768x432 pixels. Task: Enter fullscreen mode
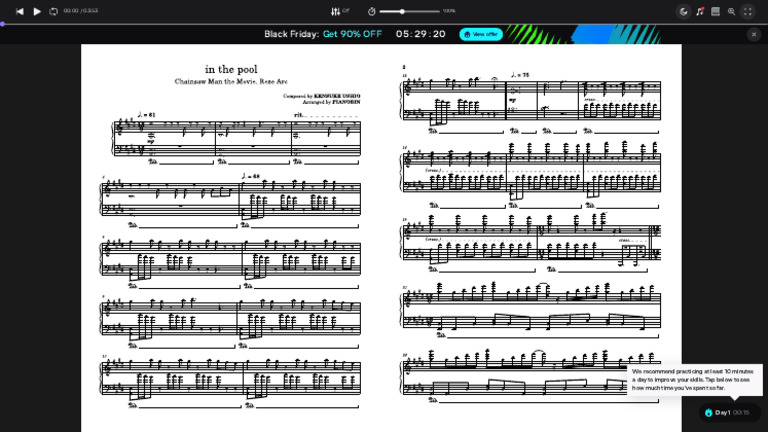coord(747,11)
